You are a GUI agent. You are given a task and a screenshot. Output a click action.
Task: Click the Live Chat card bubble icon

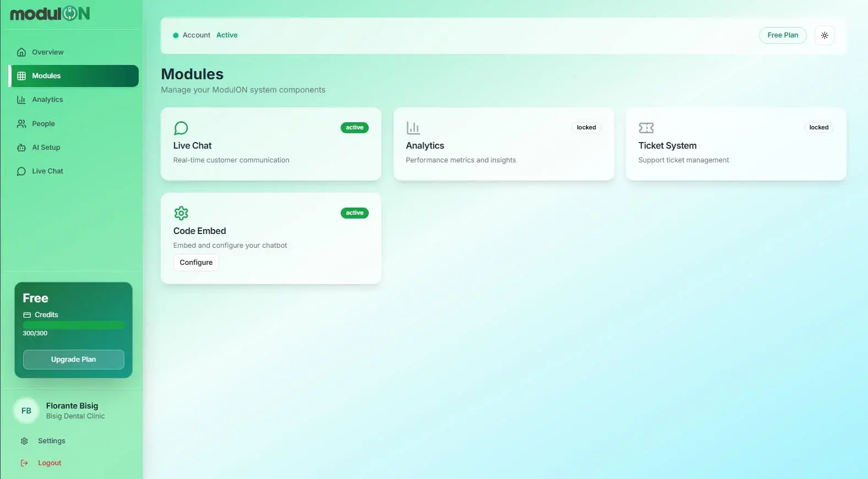(x=181, y=128)
